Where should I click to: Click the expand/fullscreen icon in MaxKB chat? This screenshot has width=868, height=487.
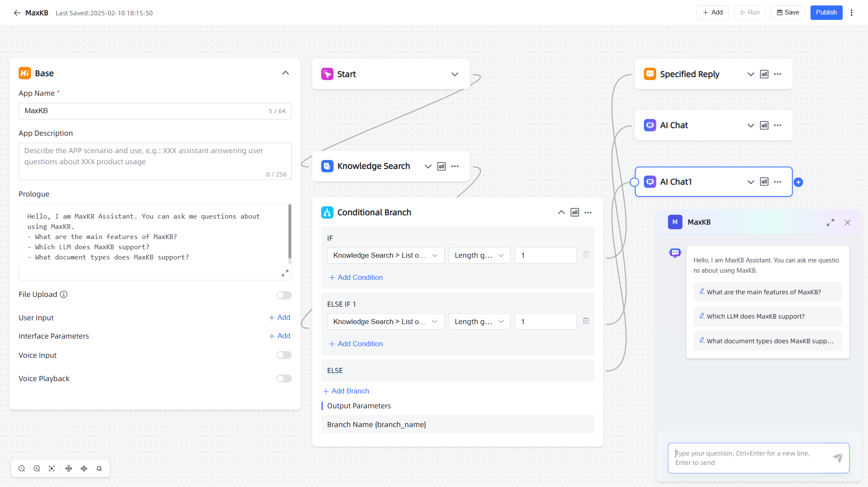tap(831, 222)
